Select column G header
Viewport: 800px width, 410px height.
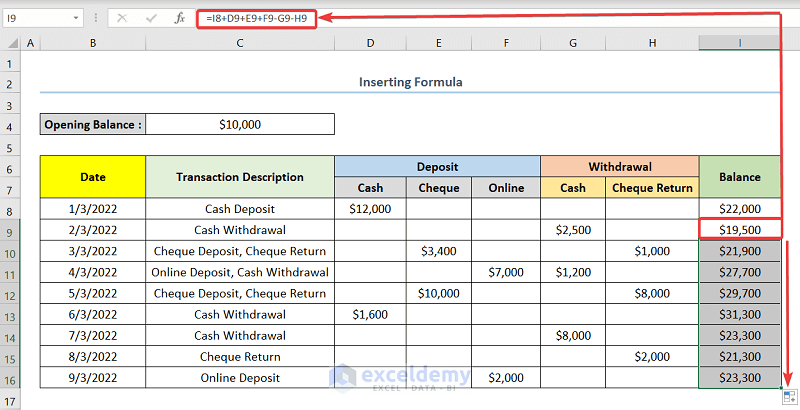point(573,43)
